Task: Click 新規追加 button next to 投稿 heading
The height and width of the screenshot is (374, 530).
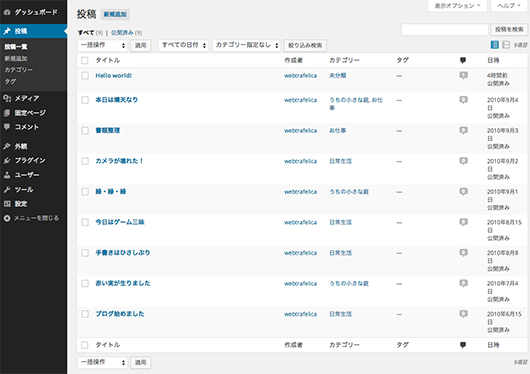Action: point(115,14)
